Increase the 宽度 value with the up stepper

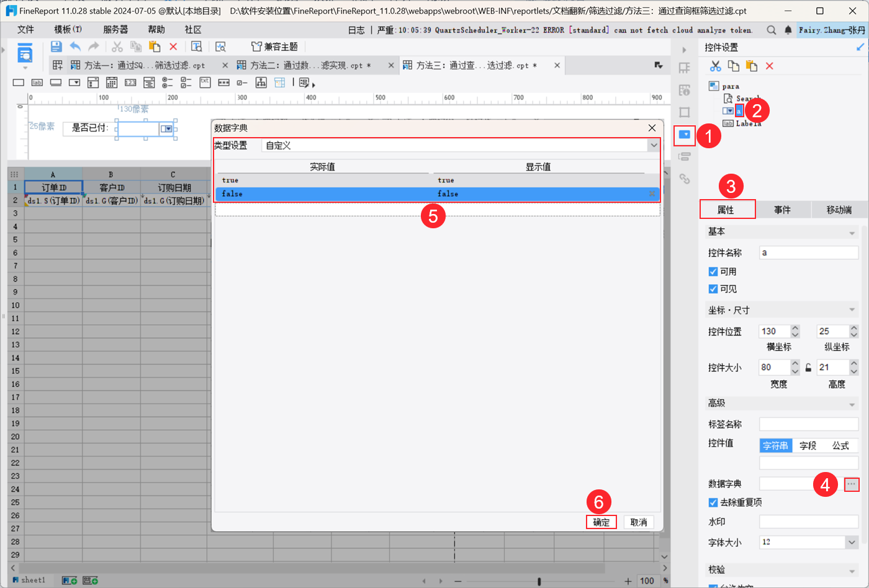[795, 364]
